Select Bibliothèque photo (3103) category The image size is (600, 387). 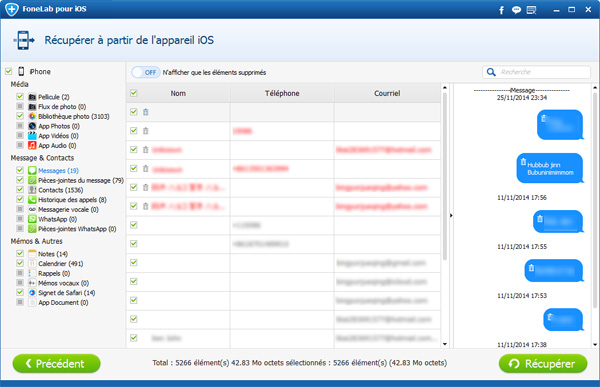[73, 116]
